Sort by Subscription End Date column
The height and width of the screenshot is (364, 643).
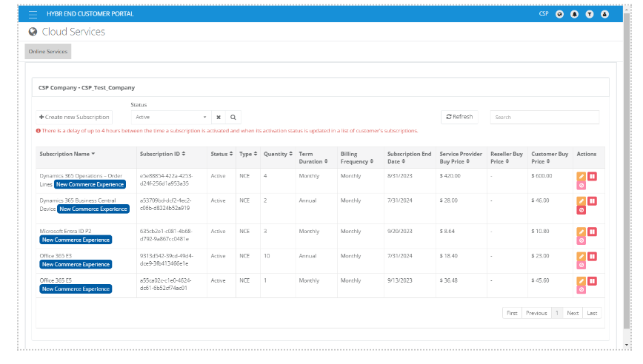pos(409,158)
